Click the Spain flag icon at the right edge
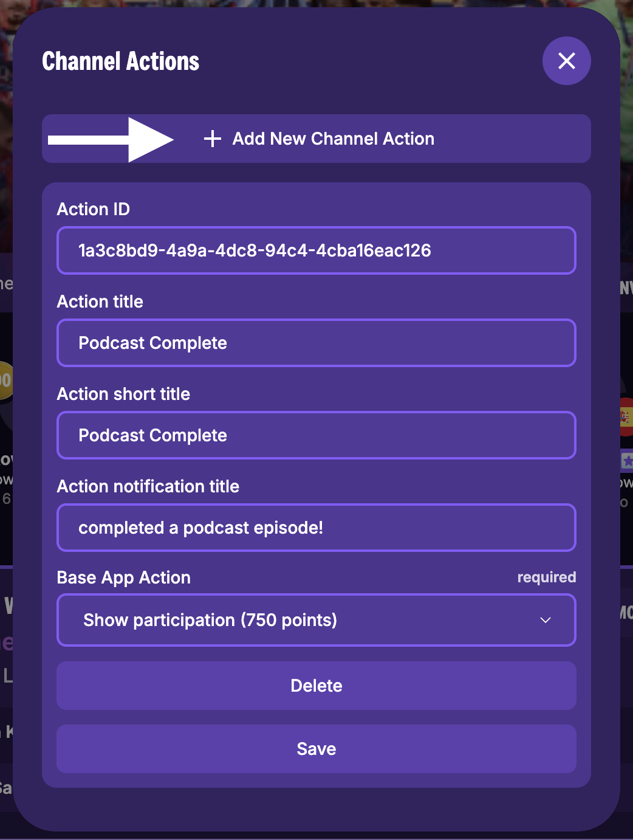Screen dimensions: 633x840 tap(626, 417)
